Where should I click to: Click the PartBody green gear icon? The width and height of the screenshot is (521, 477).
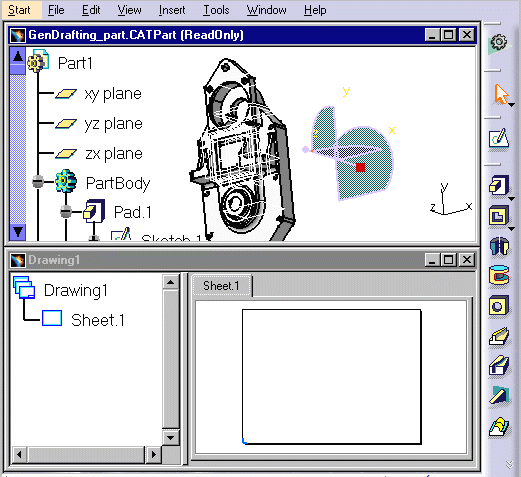(x=66, y=181)
